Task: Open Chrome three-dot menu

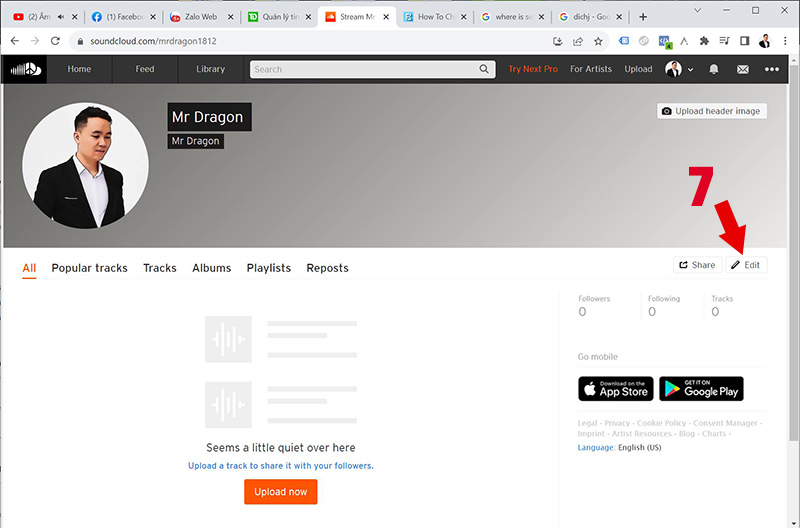Action: [786, 41]
